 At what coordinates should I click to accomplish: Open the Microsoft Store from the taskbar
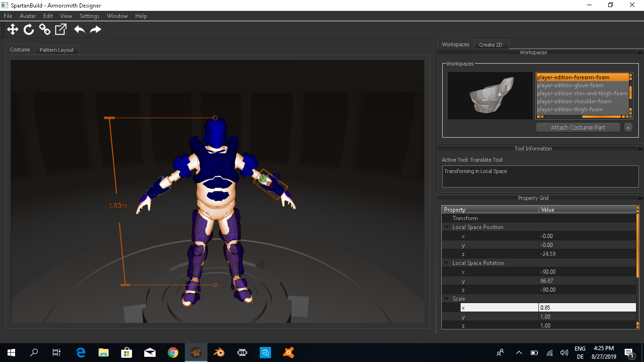127,352
